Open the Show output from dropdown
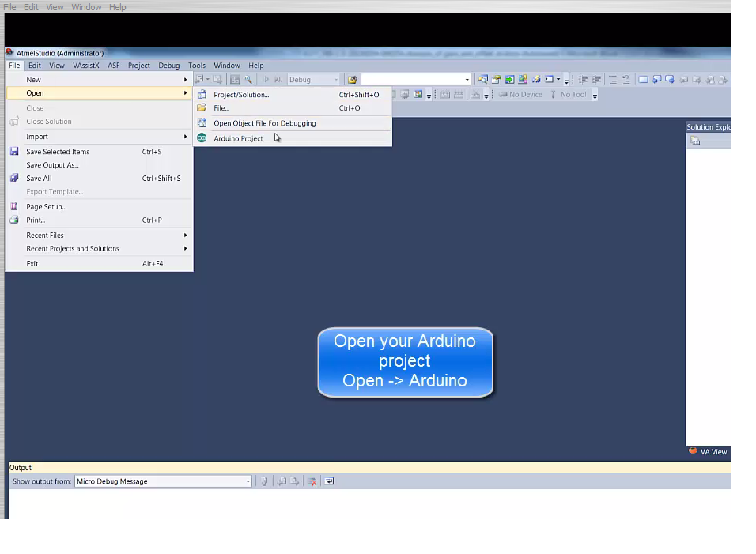This screenshot has height=554, width=756. (x=164, y=481)
